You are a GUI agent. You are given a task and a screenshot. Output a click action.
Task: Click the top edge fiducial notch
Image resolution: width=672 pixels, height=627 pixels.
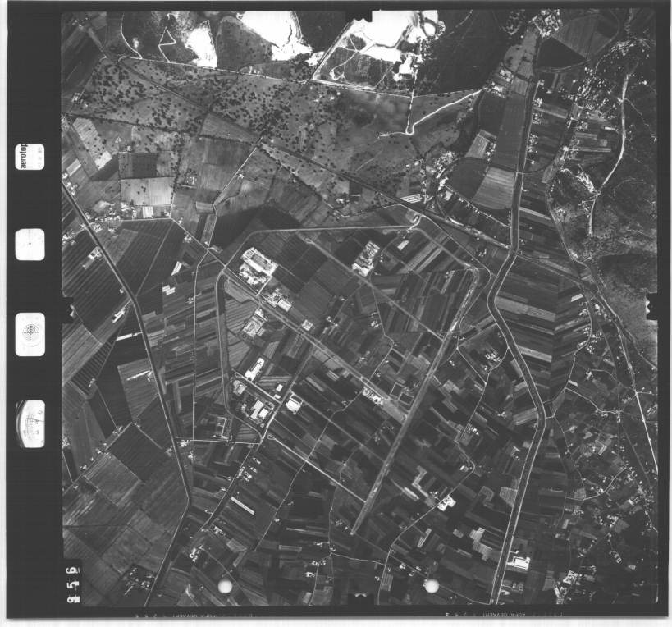[x=360, y=16]
